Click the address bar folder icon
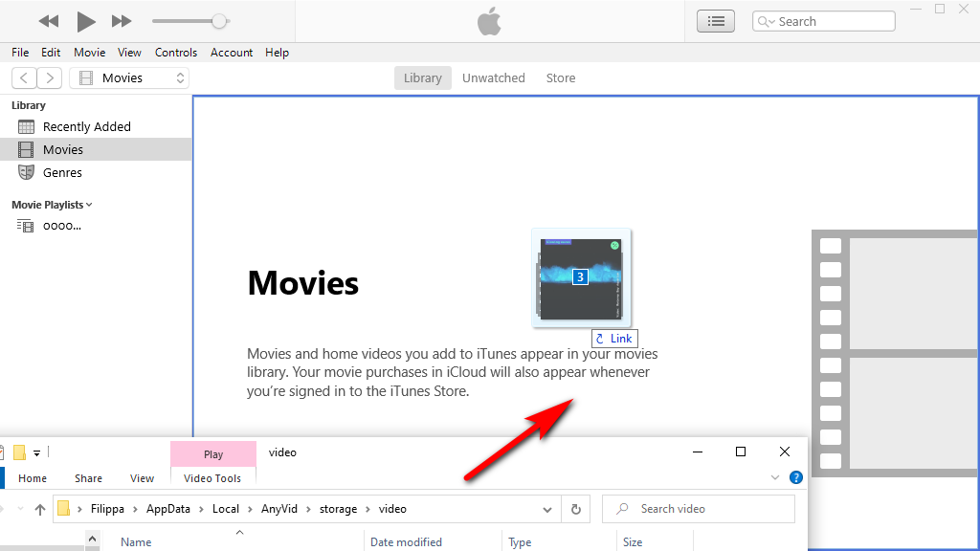The height and width of the screenshot is (551, 980). click(63, 509)
